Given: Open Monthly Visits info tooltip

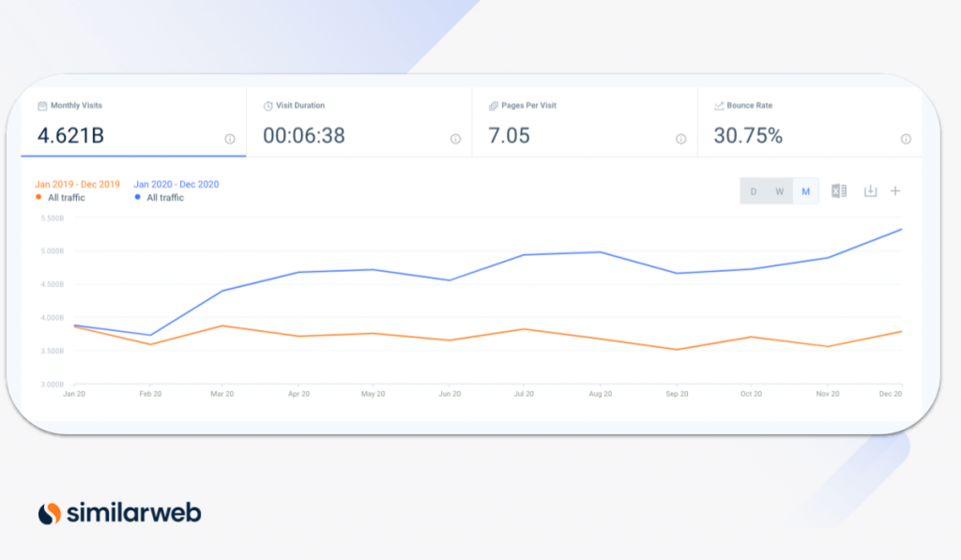Looking at the screenshot, I should pyautogui.click(x=231, y=138).
